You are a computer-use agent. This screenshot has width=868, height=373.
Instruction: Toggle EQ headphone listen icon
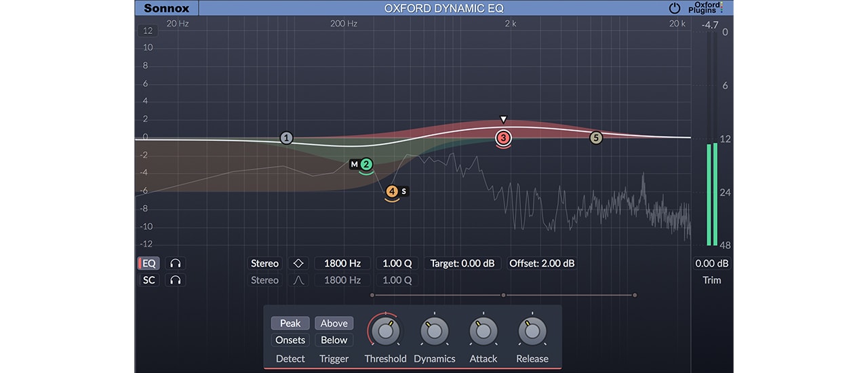point(176,263)
